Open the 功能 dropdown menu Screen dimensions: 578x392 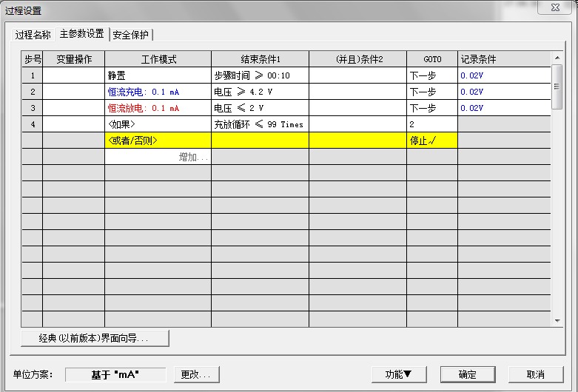399,374
